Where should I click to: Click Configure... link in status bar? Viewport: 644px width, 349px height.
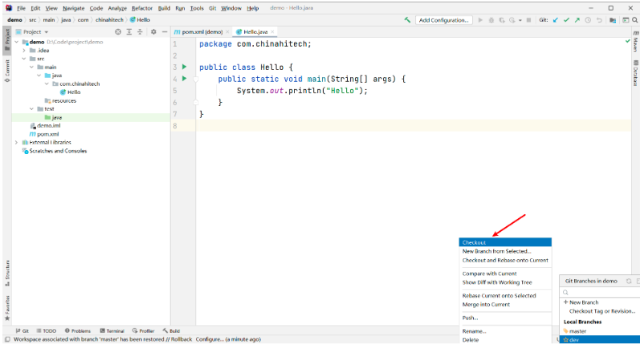[210, 339]
